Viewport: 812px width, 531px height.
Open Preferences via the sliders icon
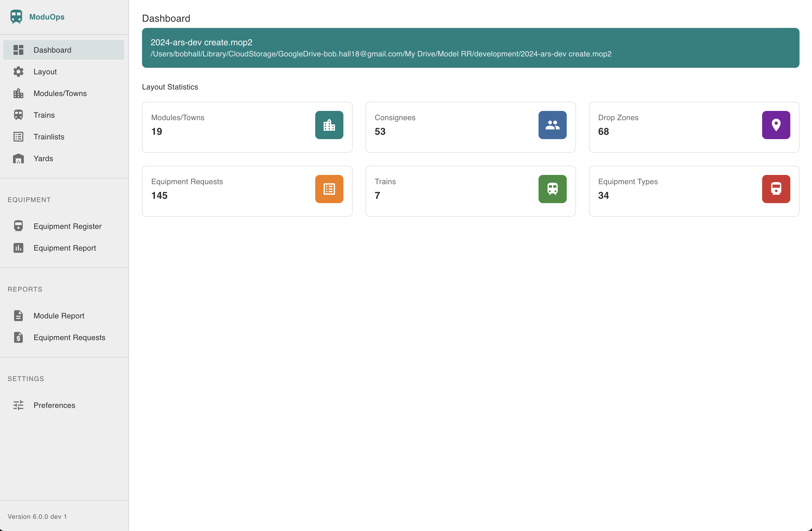(18, 405)
